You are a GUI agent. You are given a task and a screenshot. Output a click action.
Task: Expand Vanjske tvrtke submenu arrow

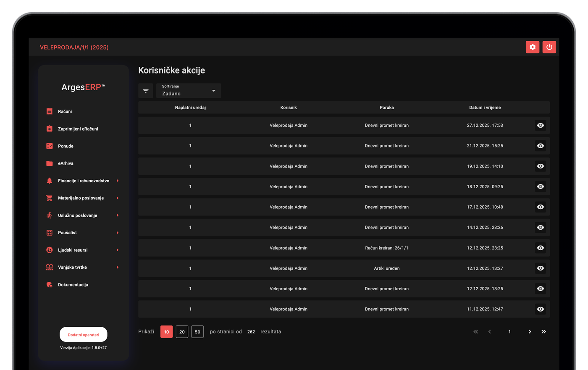(118, 267)
